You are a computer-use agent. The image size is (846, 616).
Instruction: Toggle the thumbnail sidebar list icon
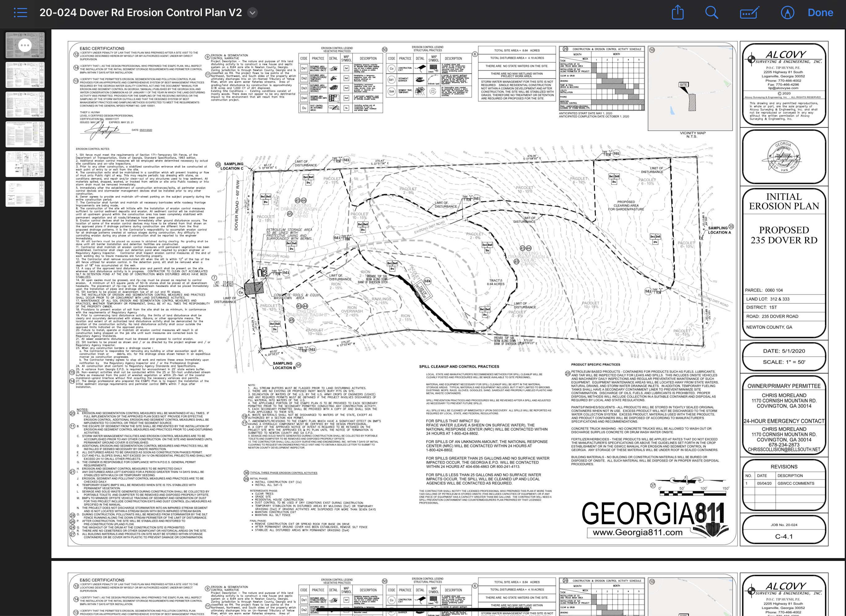tap(20, 13)
